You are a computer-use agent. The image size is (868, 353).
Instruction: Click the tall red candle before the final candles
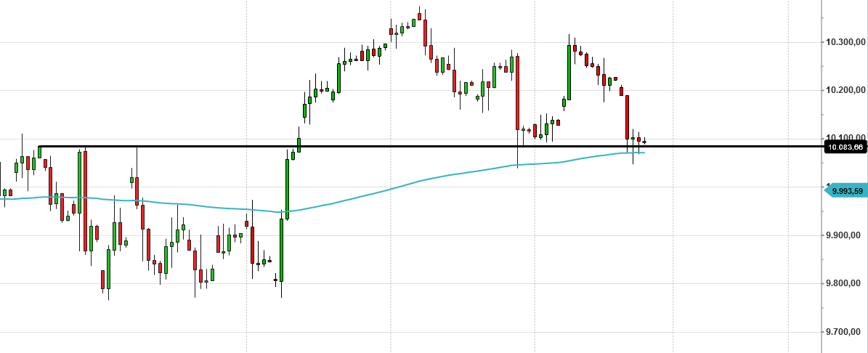[x=627, y=117]
